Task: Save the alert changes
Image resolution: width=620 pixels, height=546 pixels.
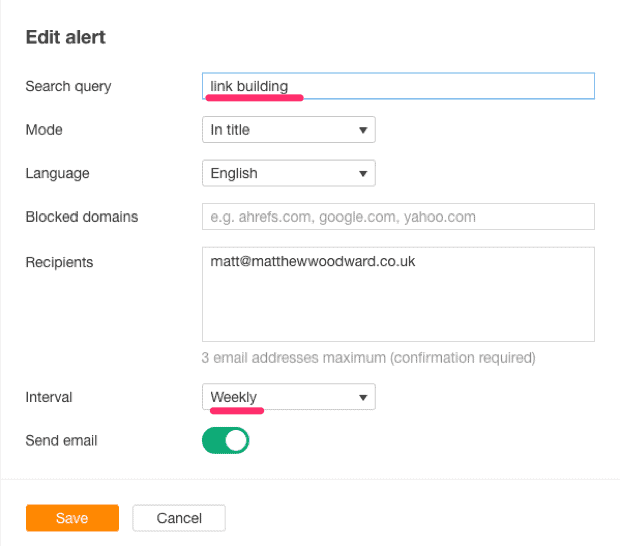Action: pyautogui.click(x=72, y=518)
